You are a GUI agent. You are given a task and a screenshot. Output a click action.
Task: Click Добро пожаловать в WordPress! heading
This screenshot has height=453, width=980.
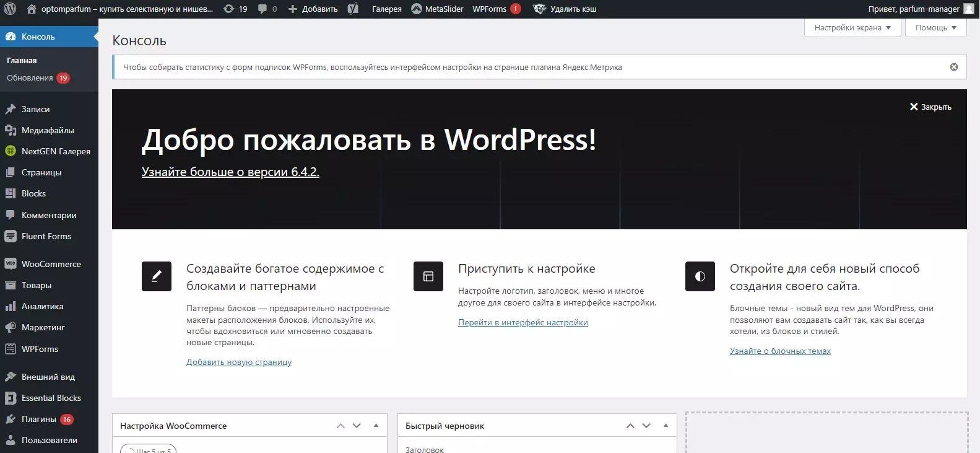pos(369,139)
